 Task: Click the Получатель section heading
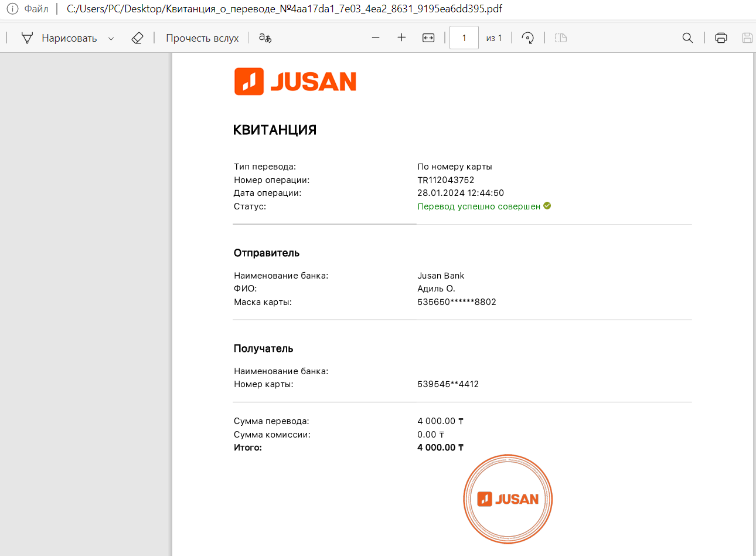pos(263,348)
